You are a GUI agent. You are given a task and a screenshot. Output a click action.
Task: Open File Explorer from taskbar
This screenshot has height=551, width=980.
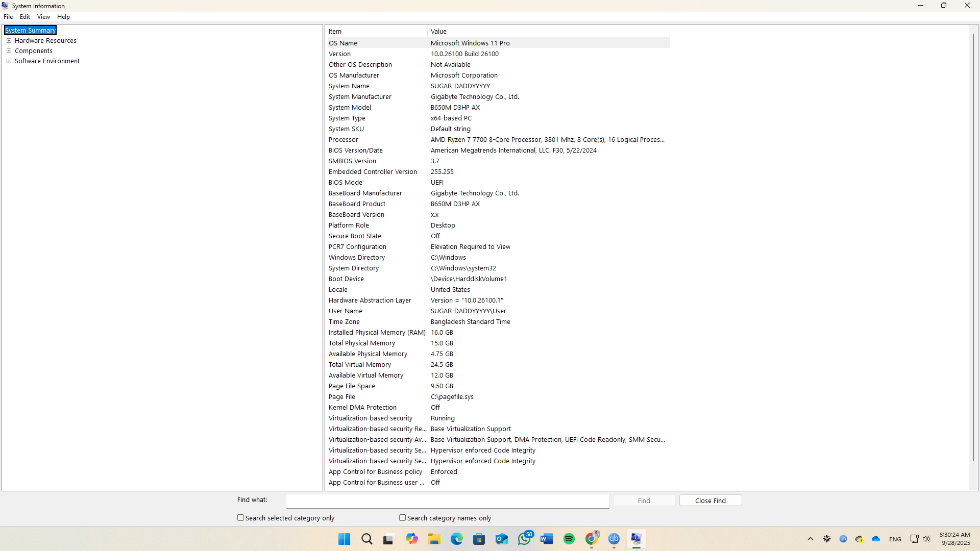coord(434,539)
